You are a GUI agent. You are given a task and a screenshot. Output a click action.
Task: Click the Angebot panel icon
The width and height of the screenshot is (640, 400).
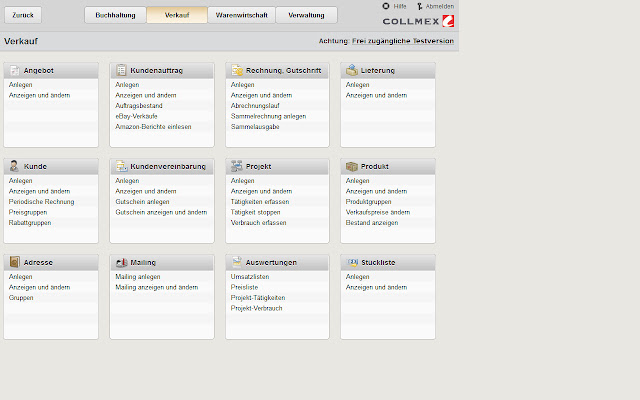pyautogui.click(x=15, y=70)
